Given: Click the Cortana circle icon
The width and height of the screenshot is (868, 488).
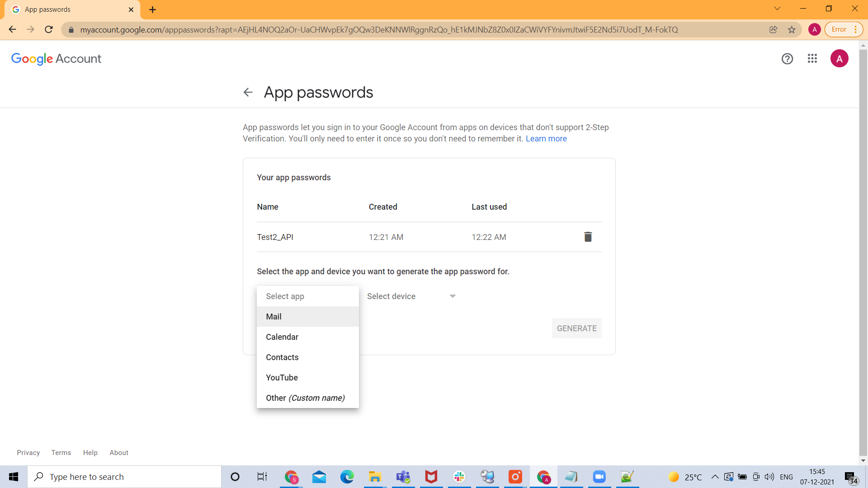Looking at the screenshot, I should pos(235,477).
